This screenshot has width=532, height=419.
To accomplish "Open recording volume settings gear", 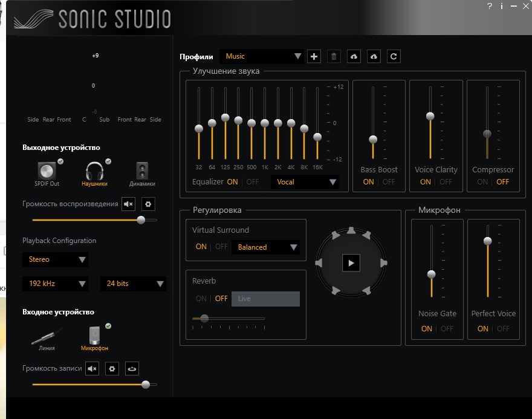I will (112, 368).
